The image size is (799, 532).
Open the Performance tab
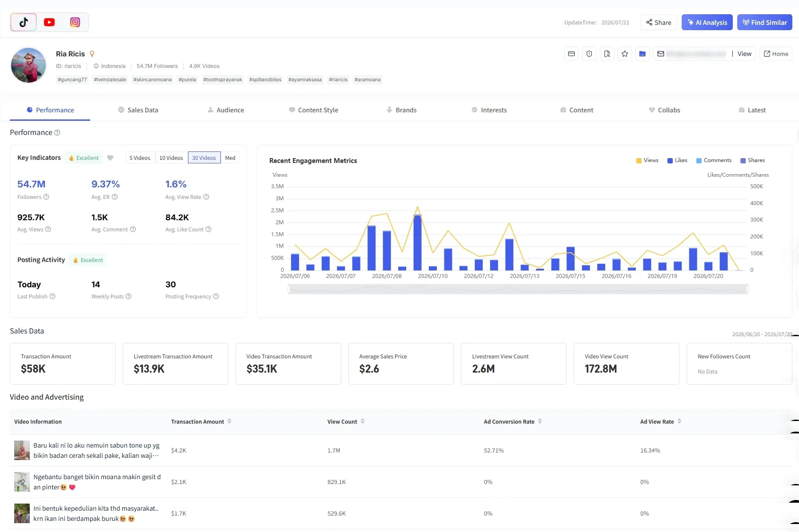pos(50,110)
